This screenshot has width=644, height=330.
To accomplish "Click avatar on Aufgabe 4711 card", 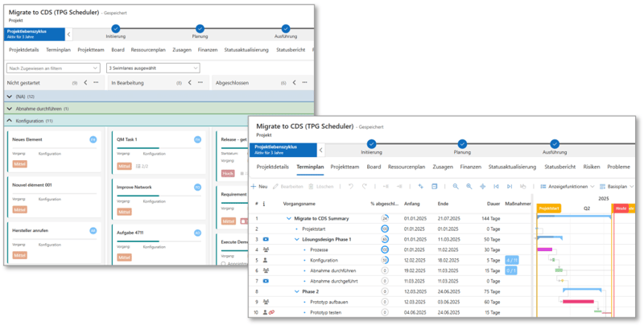I will (197, 233).
